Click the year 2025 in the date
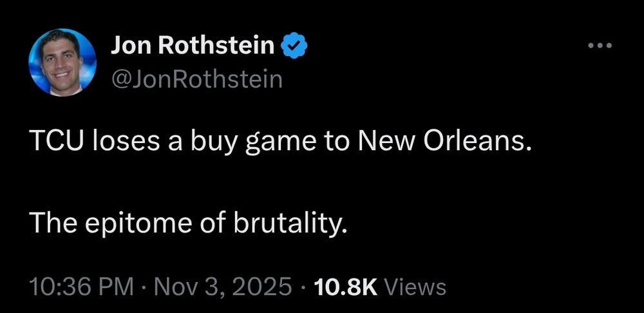This screenshot has width=644, height=313. 263,285
